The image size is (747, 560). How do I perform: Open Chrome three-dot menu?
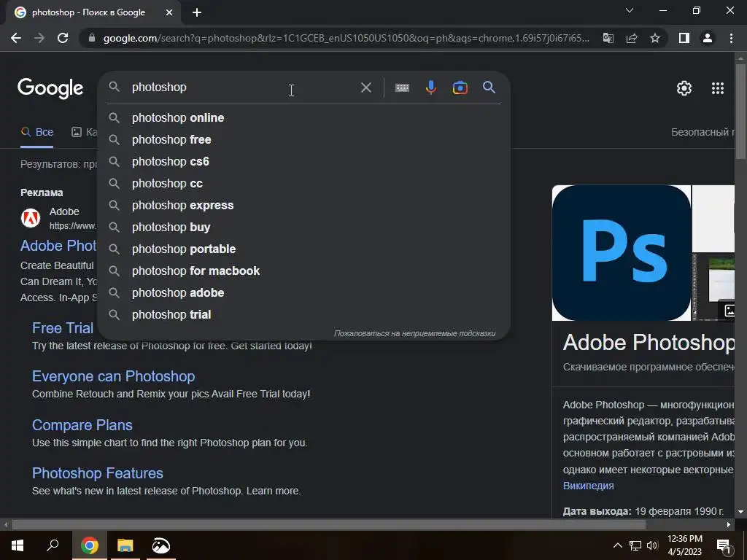click(731, 38)
